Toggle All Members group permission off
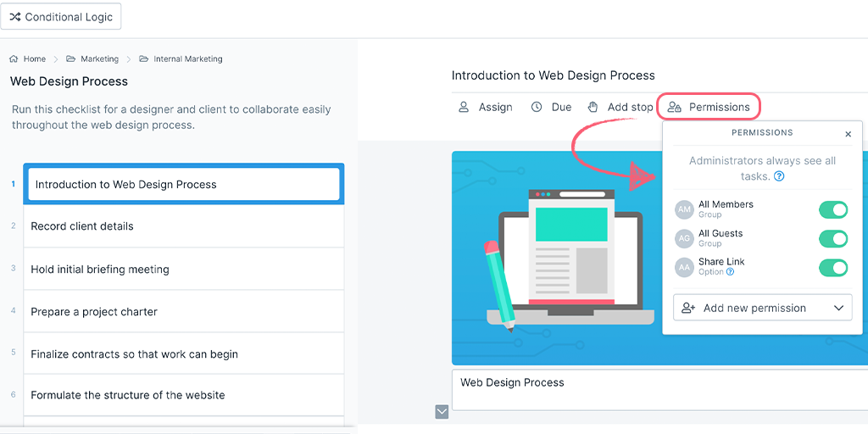Image resolution: width=868 pixels, height=434 pixels. pos(833,210)
